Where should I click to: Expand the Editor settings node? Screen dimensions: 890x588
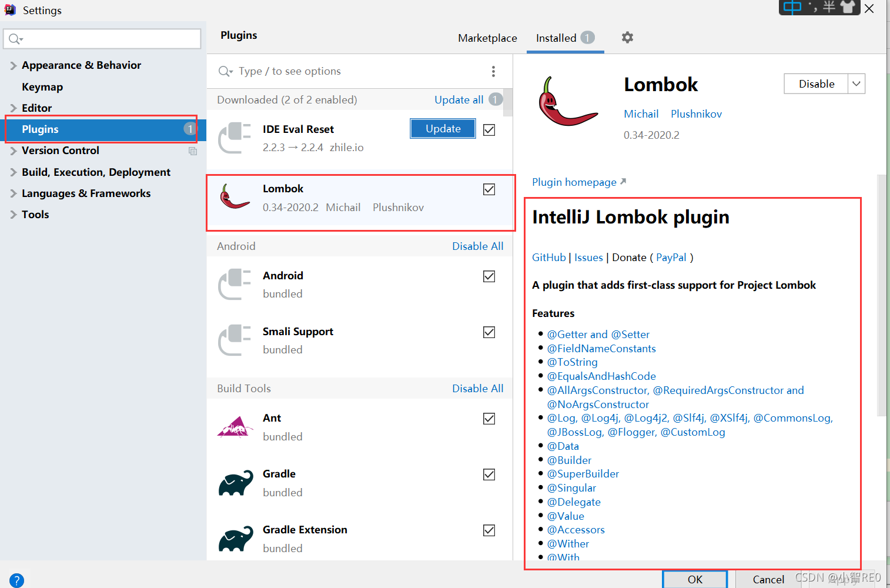click(14, 108)
